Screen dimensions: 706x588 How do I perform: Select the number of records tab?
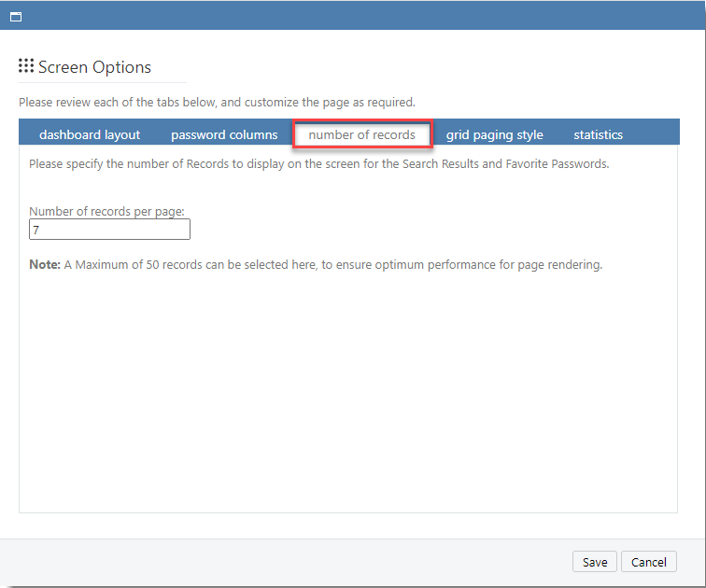point(362,134)
